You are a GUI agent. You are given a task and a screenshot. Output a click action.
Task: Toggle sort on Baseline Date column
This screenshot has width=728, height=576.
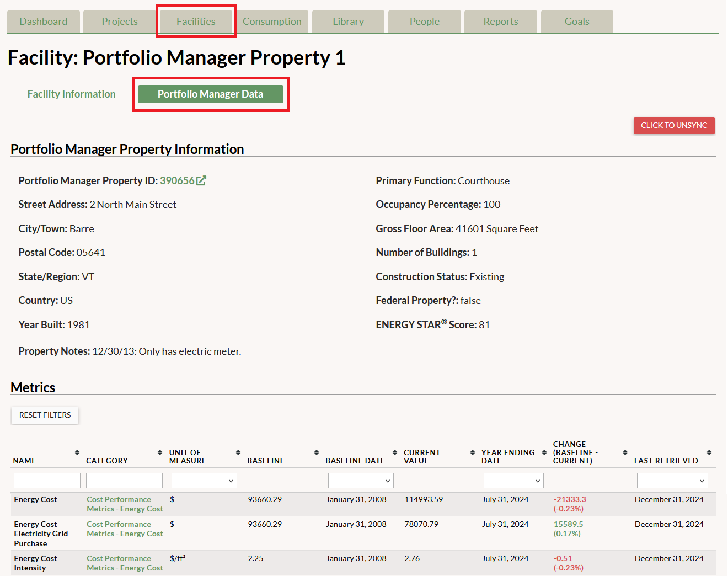395,452
